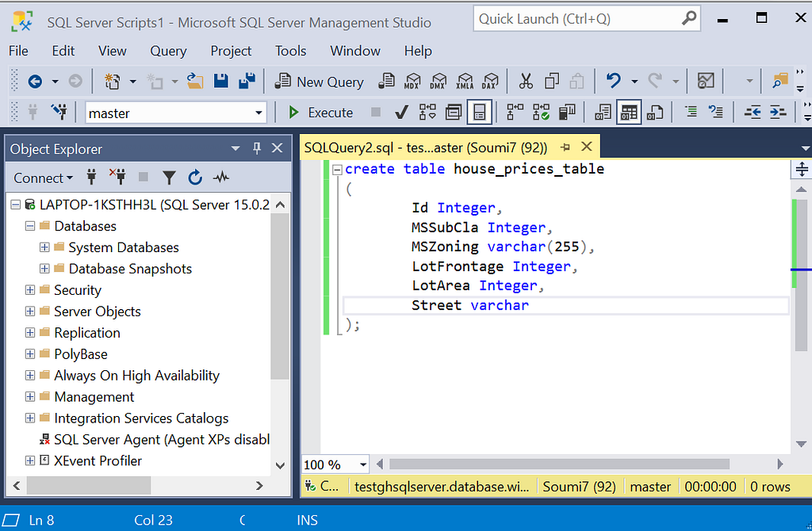Click the New Query button
812x531 pixels.
[319, 82]
